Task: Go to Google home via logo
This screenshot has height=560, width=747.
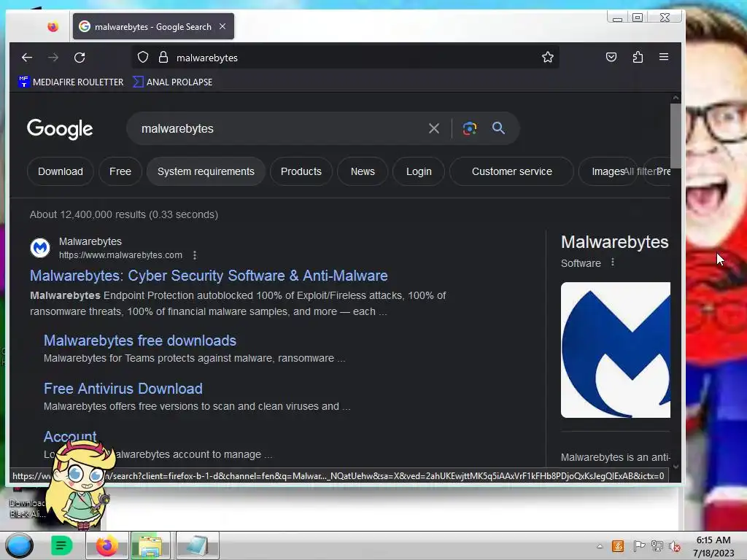Action: (60, 129)
